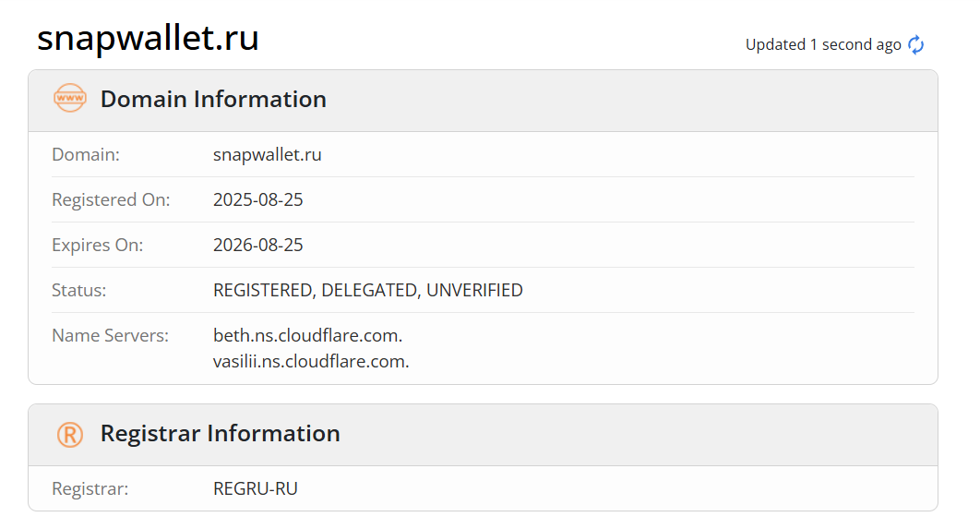Click the 'Expires On:' label
The height and width of the screenshot is (529, 980).
pos(97,245)
